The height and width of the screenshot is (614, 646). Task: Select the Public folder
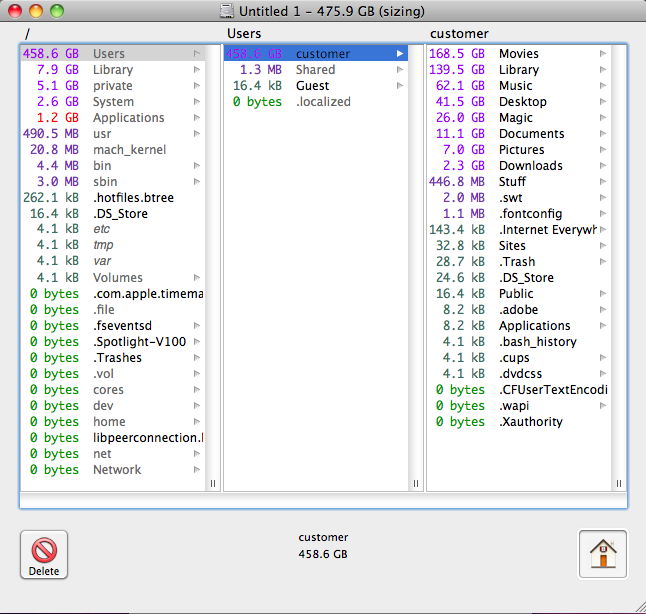point(519,293)
